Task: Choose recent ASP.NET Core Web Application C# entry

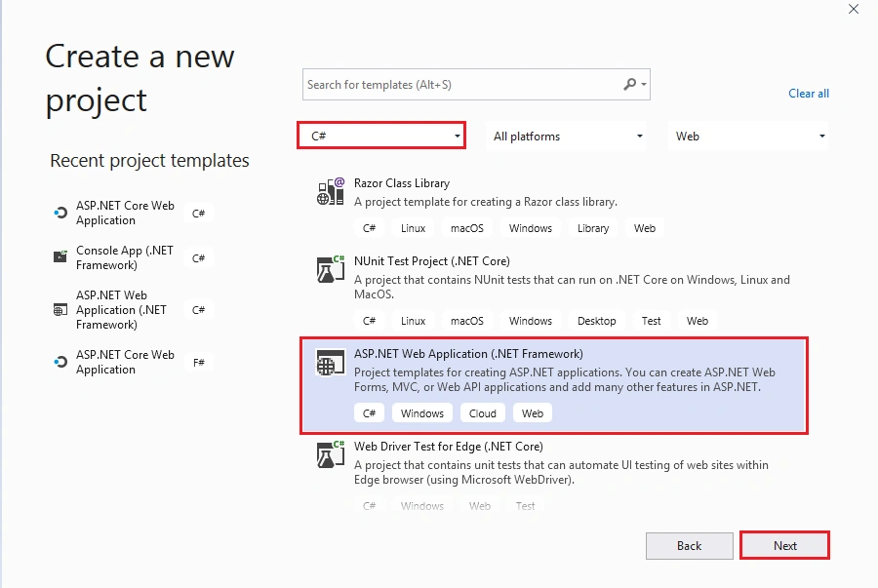Action: [132, 213]
